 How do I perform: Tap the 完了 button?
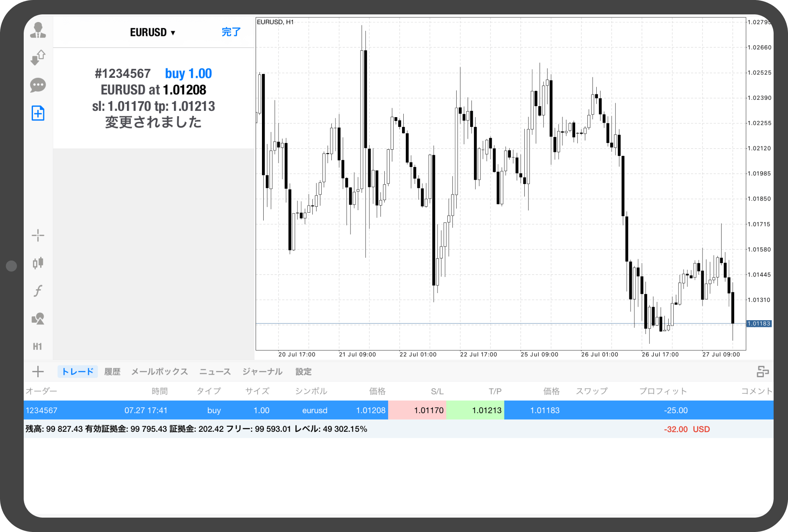(x=231, y=32)
